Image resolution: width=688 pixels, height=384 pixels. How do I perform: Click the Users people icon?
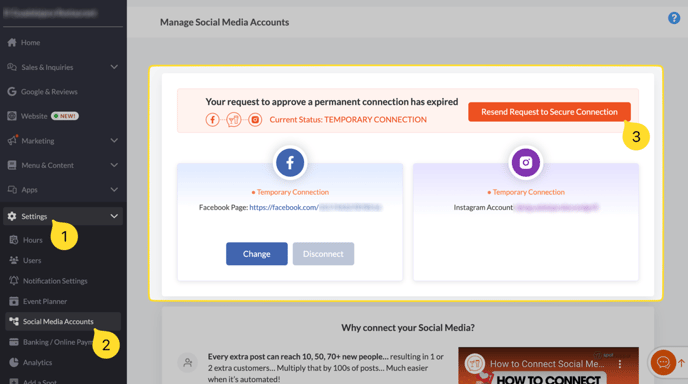pyautogui.click(x=14, y=260)
